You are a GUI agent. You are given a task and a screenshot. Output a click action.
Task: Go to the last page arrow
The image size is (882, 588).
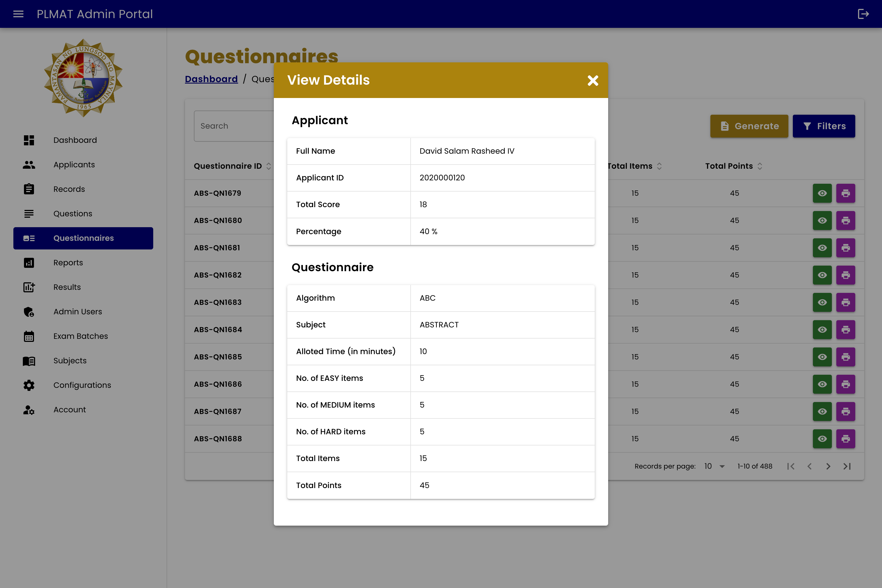847,466
